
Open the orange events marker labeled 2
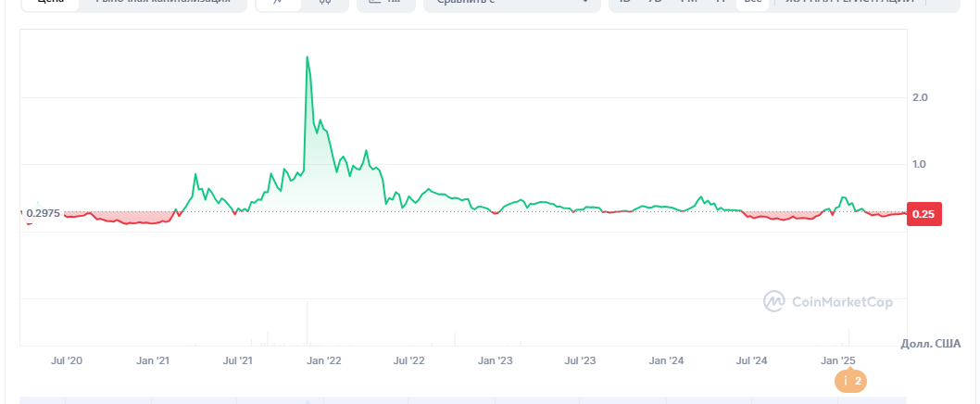[x=850, y=380]
